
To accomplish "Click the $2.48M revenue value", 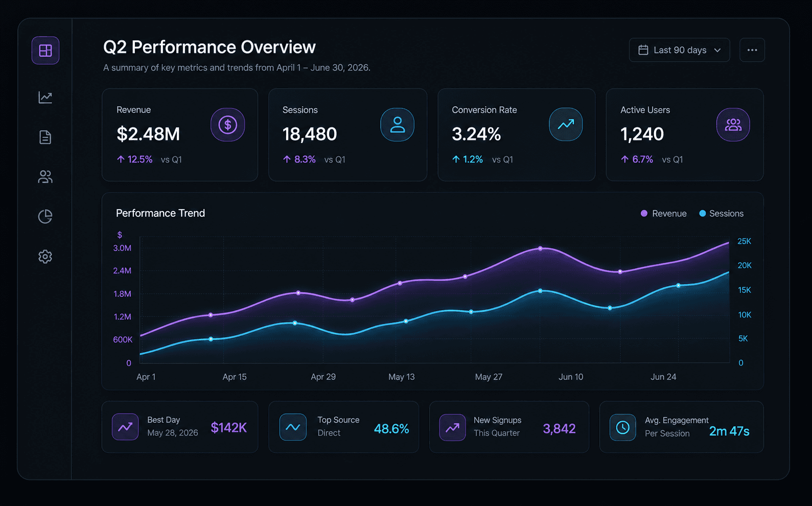I will [148, 134].
